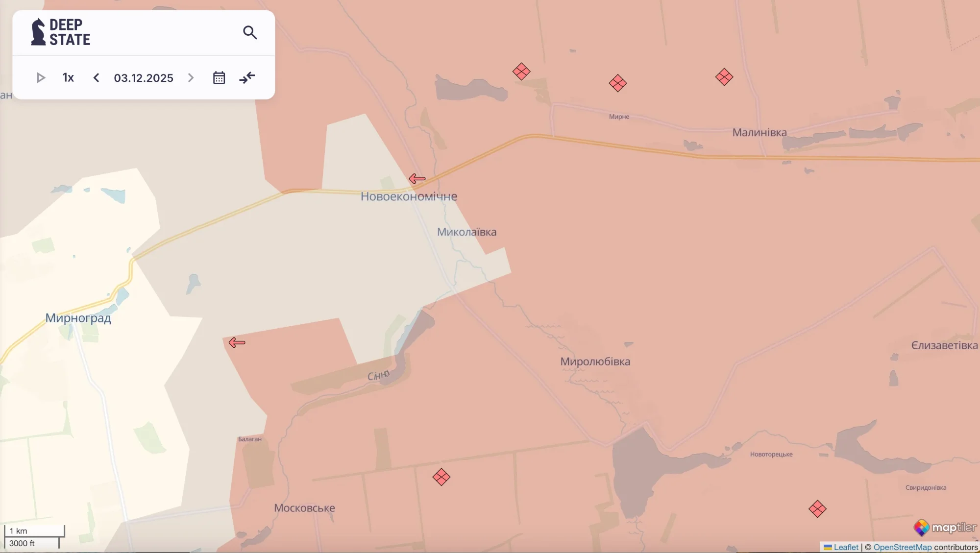This screenshot has width=980, height=553.
Task: Open the calendar date picker
Action: (219, 78)
